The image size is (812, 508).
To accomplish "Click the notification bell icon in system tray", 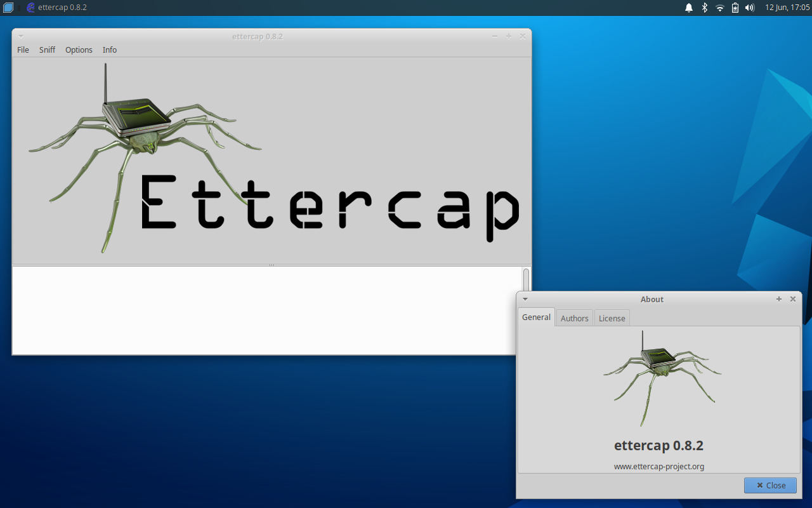I will click(x=689, y=8).
